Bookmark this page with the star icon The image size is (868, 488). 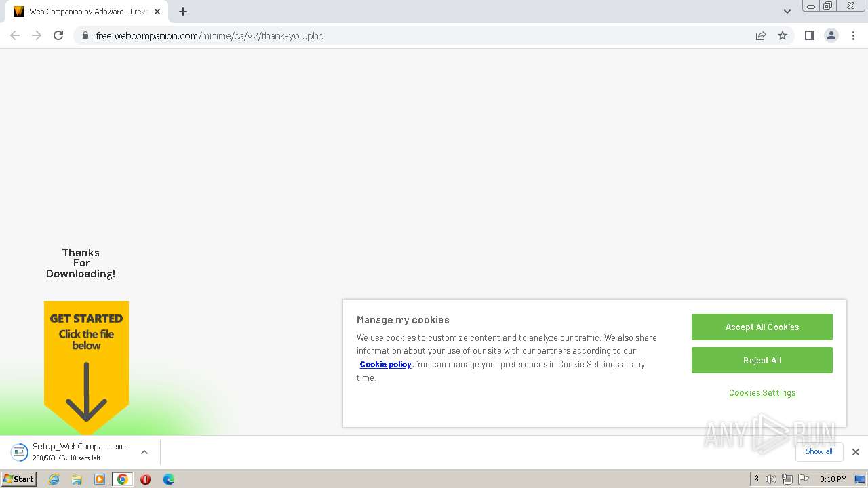click(x=783, y=35)
